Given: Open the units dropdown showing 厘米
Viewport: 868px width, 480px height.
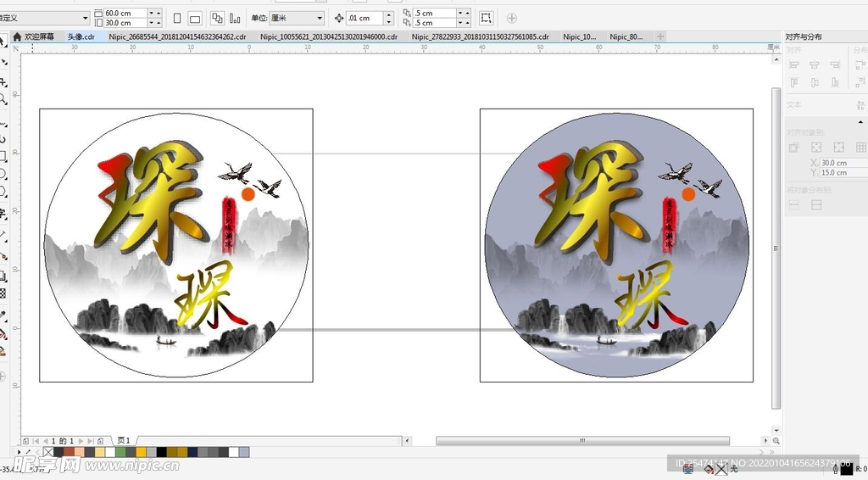Looking at the screenshot, I should coord(297,18).
